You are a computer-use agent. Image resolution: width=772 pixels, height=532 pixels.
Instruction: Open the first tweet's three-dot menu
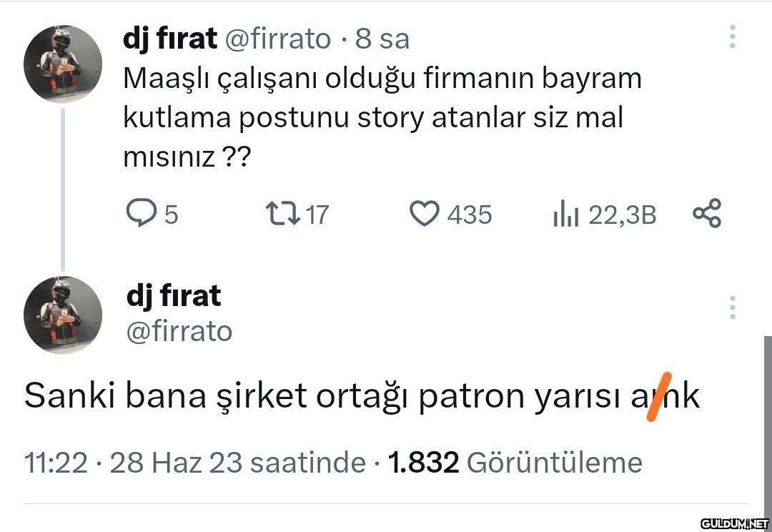point(732,36)
